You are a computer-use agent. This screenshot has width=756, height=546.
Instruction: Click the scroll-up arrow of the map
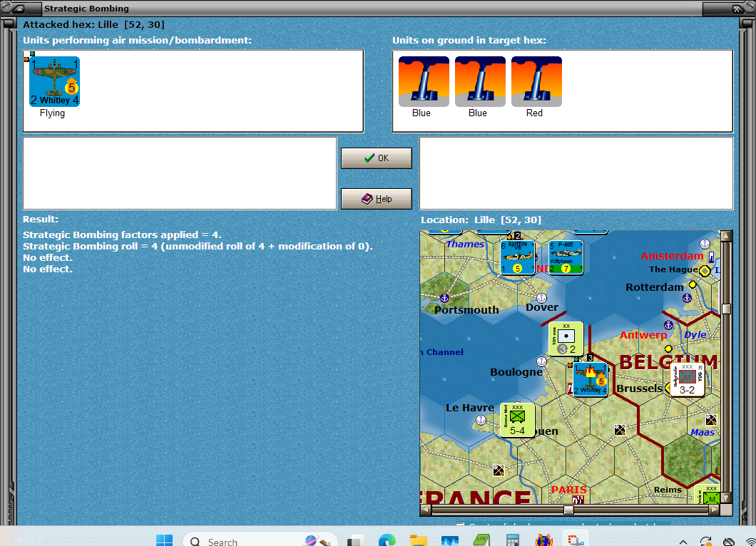click(x=726, y=236)
